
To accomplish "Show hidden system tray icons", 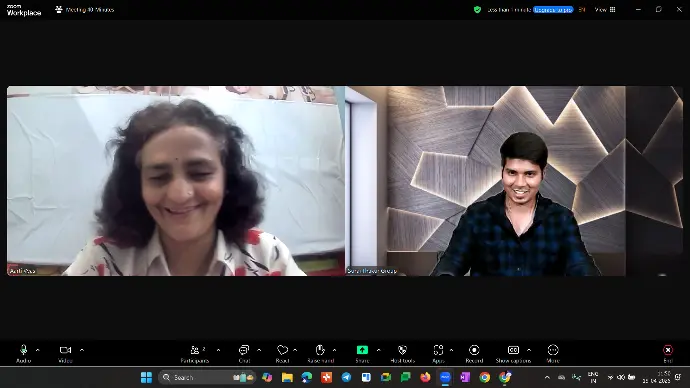I will 547,377.
